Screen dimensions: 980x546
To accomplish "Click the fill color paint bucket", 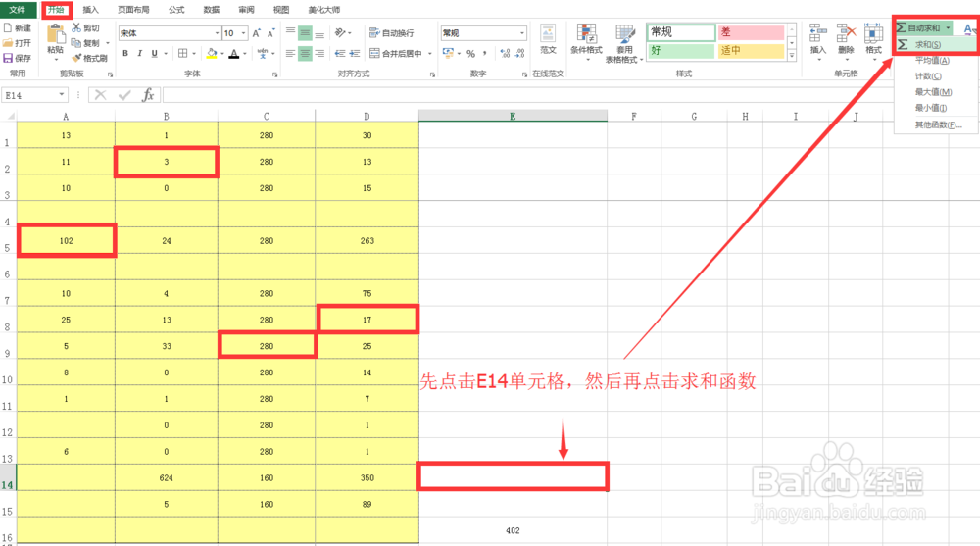I will [x=212, y=54].
